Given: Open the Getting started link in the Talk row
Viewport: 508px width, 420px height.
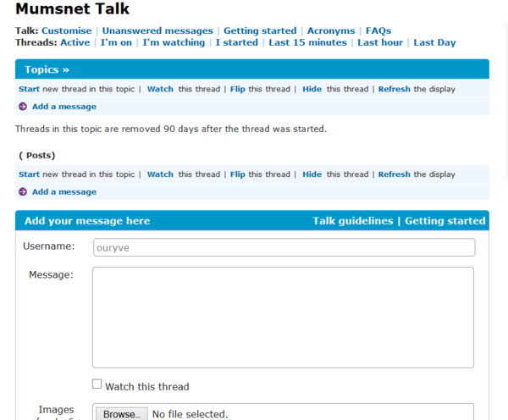Looking at the screenshot, I should 260,30.
